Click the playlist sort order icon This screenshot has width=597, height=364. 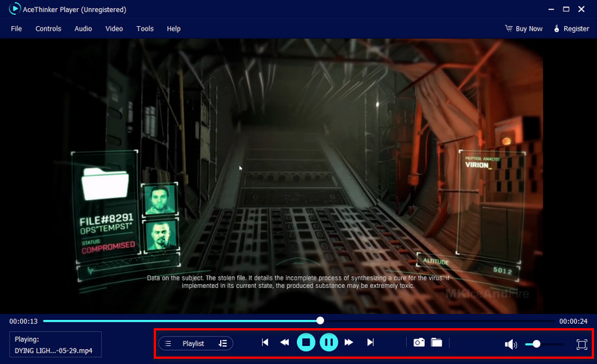pyautogui.click(x=222, y=343)
